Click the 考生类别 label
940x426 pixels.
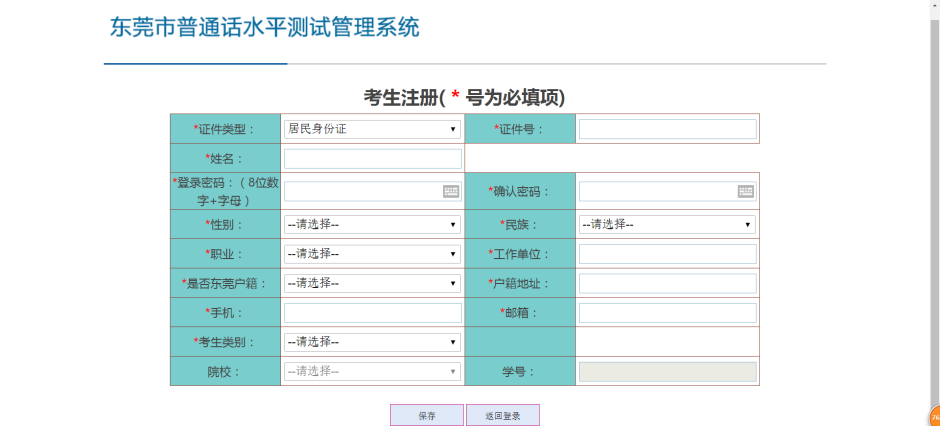(x=225, y=342)
